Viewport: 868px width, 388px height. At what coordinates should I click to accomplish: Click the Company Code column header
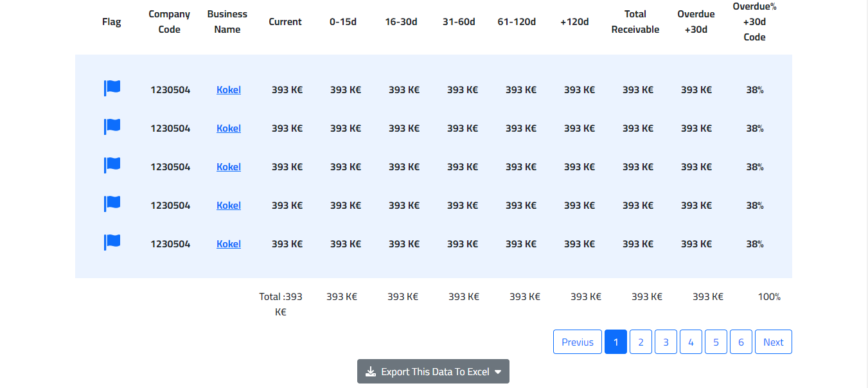coord(170,22)
